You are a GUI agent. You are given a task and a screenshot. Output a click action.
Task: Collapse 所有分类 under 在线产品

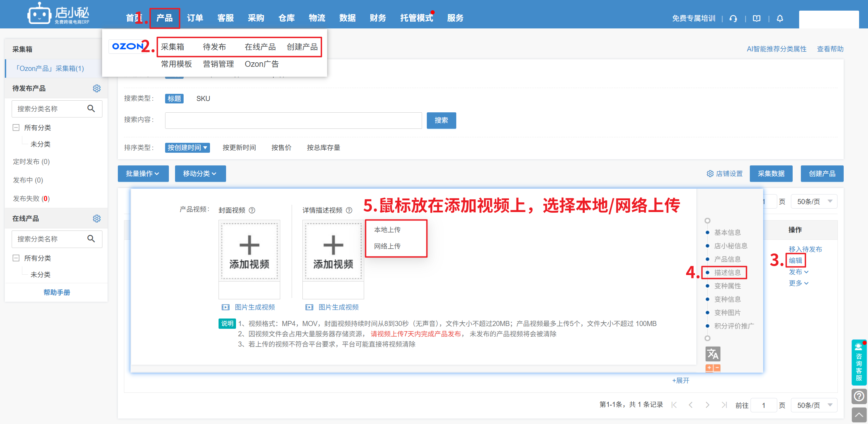(x=16, y=258)
